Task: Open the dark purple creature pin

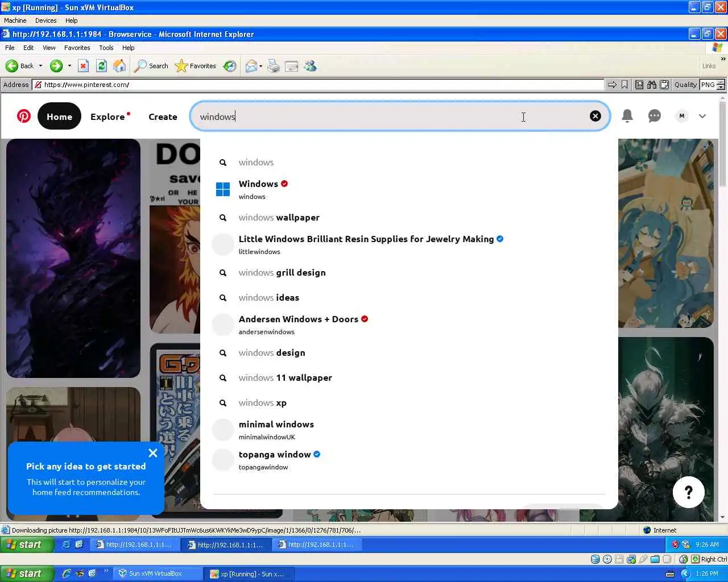Action: [73, 258]
